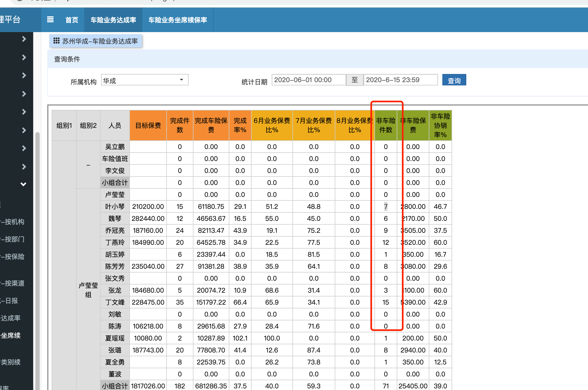
Task: Open the 按部门 sidebar menu item
Action: click(13, 239)
